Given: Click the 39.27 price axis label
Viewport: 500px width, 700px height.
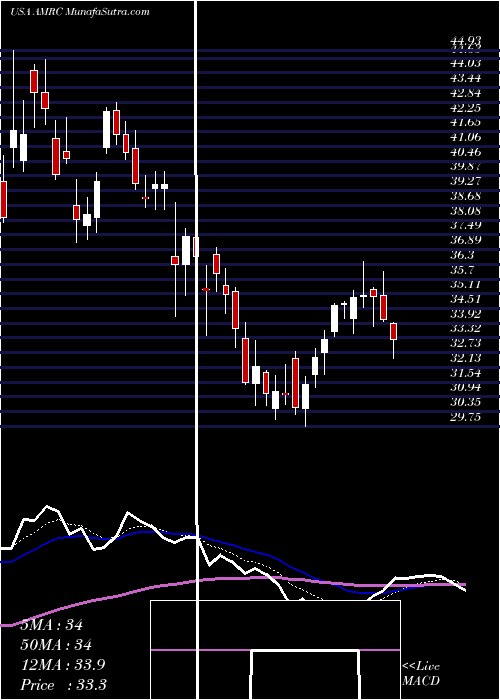Looking at the screenshot, I should click(x=465, y=181).
